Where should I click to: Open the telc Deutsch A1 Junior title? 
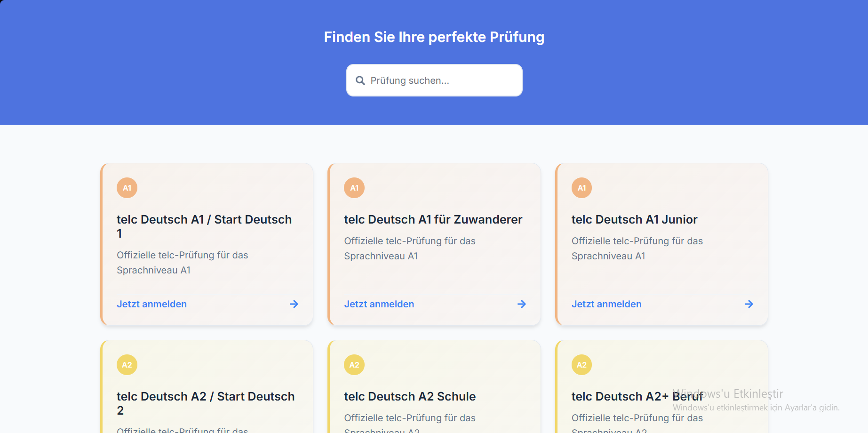(x=634, y=219)
